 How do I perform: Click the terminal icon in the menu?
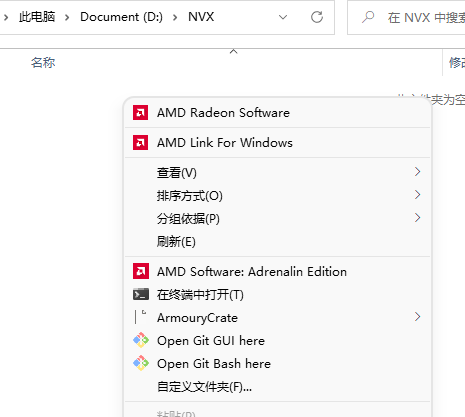[140, 295]
